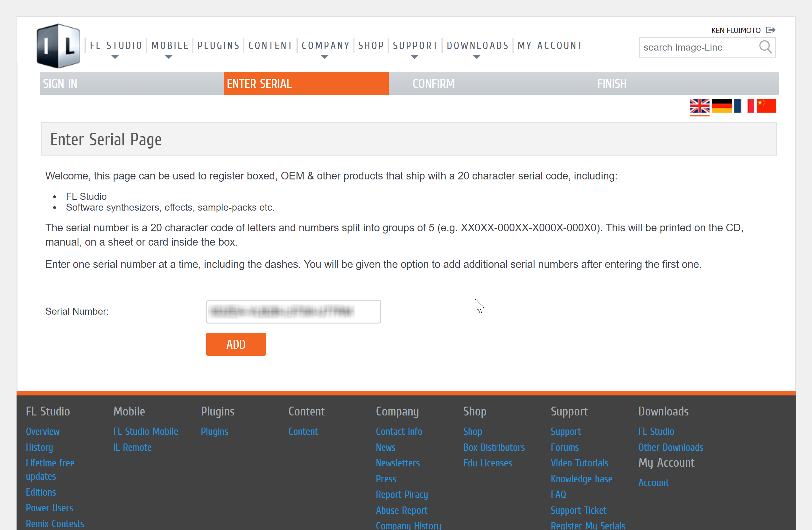Open footer Other Downloads link
This screenshot has height=530, width=812.
pos(671,448)
